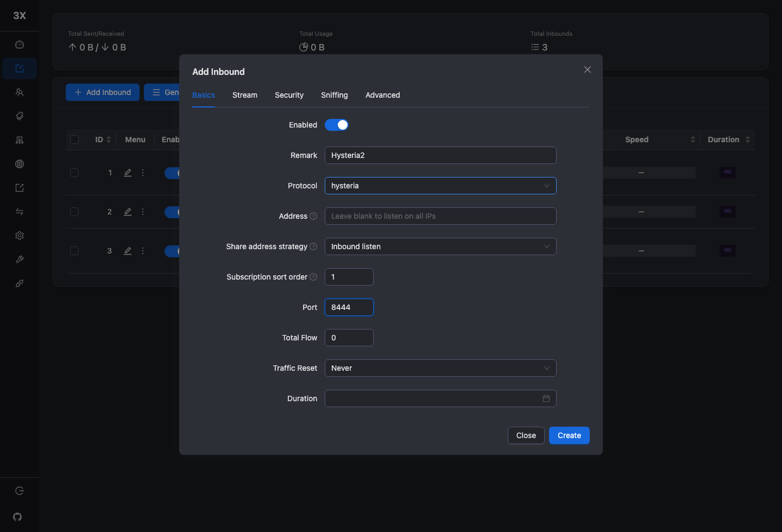Open the GitHub icon in sidebar
The image size is (782, 532).
[17, 517]
